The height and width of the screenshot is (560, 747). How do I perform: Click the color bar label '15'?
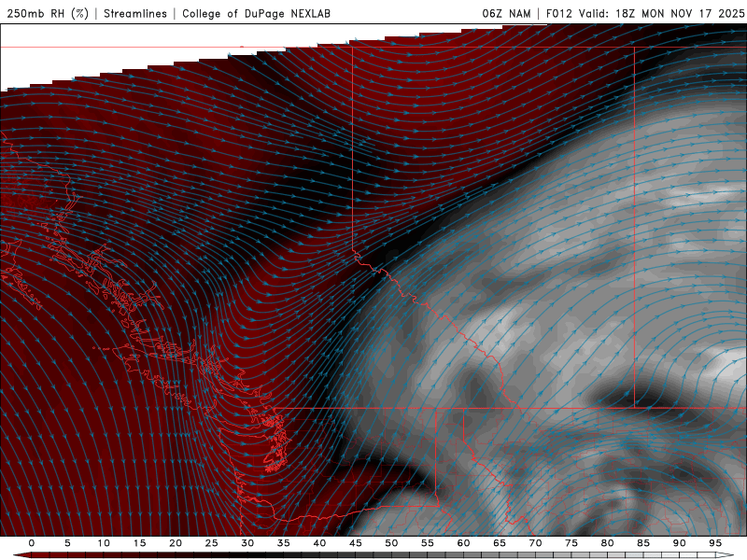pyautogui.click(x=139, y=543)
